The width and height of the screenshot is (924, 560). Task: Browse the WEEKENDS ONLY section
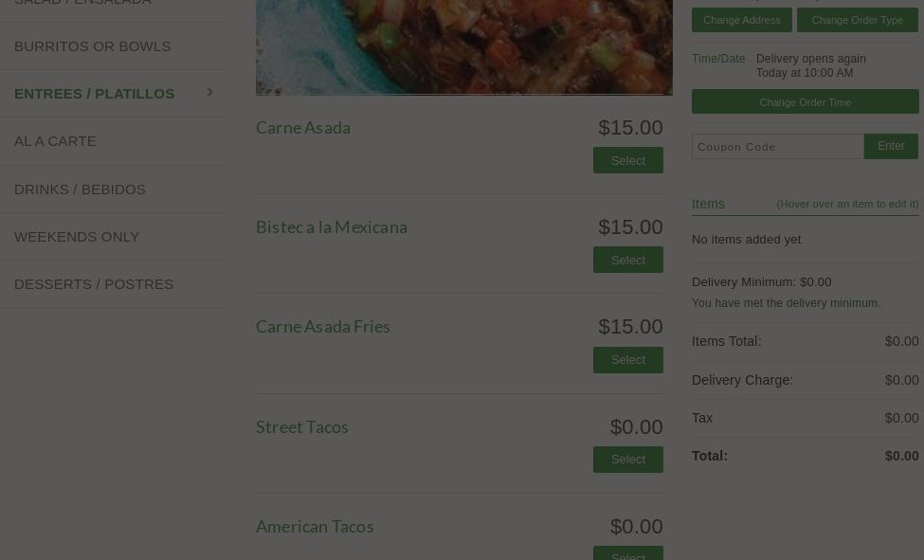pos(77,236)
